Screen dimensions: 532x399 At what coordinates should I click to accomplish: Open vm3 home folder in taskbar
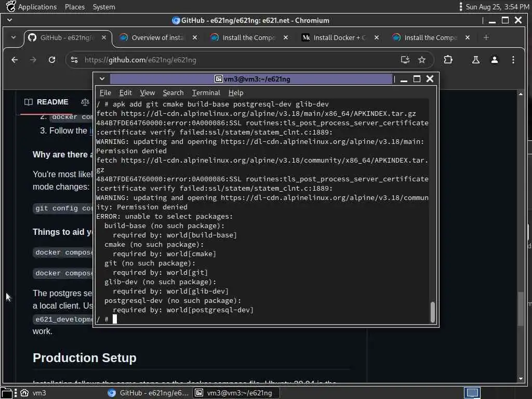[33, 393]
